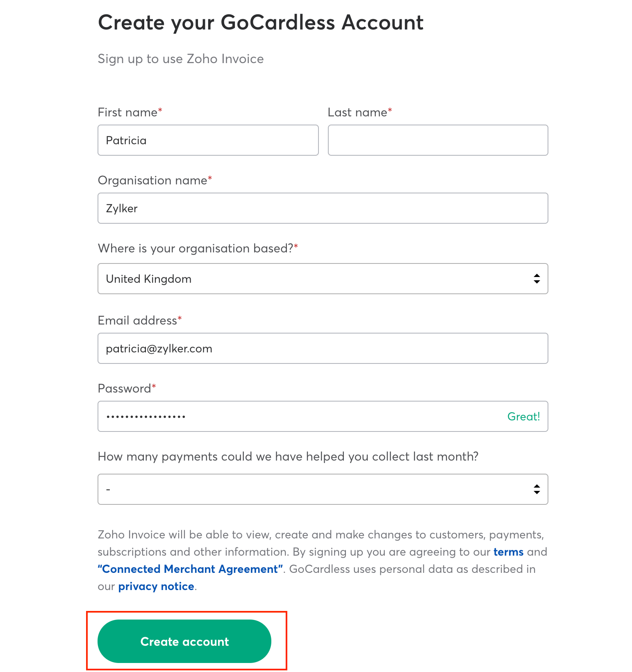Image resolution: width=632 pixels, height=672 pixels.
Task: Click the "First name" label text
Action: (x=127, y=112)
